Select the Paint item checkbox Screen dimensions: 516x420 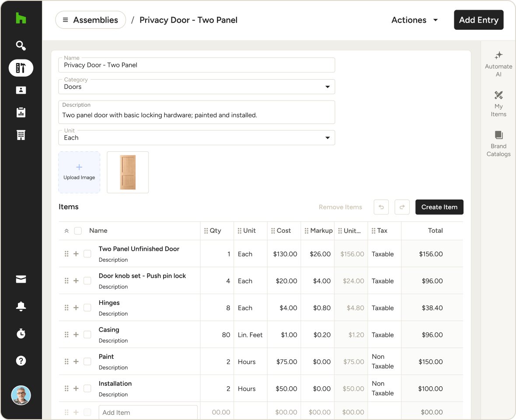click(x=87, y=361)
